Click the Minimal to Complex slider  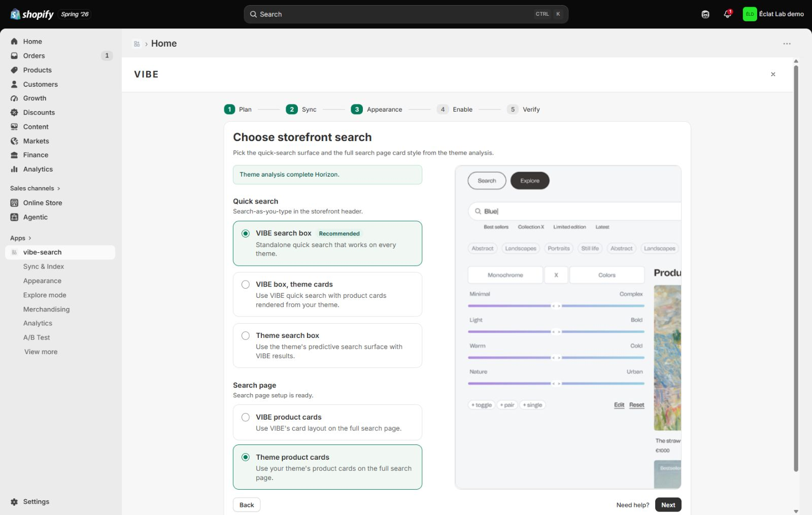pyautogui.click(x=556, y=306)
